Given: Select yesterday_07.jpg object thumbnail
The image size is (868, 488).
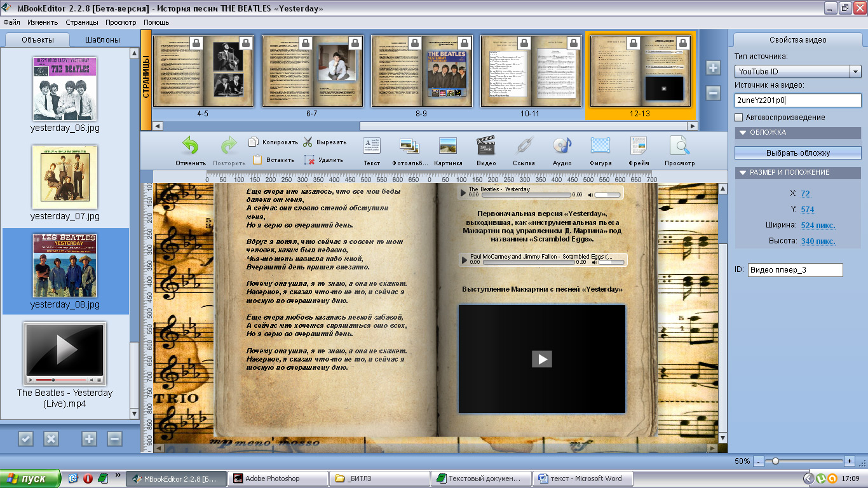Looking at the screenshot, I should point(65,177).
